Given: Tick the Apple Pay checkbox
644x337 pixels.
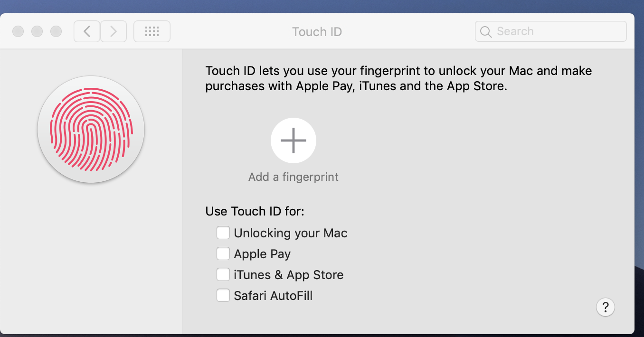Looking at the screenshot, I should (x=223, y=254).
